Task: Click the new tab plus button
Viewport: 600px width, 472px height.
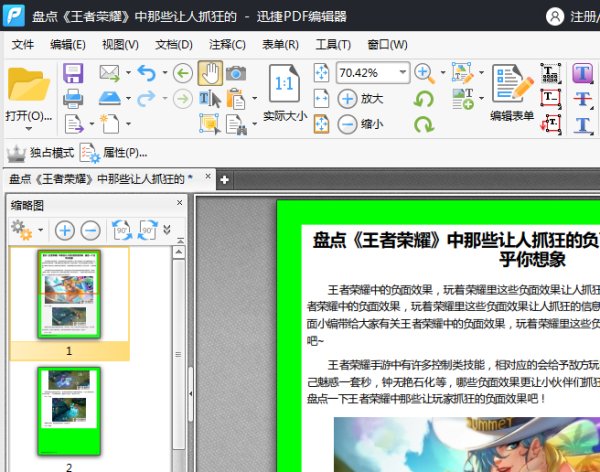Action: coord(225,180)
